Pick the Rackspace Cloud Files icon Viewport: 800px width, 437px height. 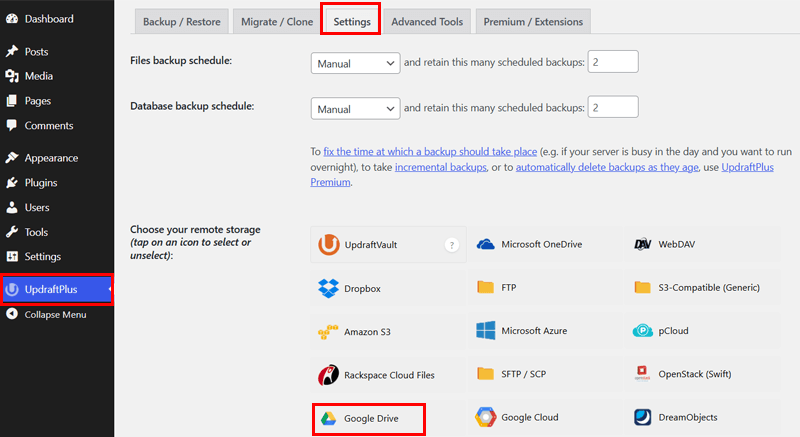coord(328,375)
